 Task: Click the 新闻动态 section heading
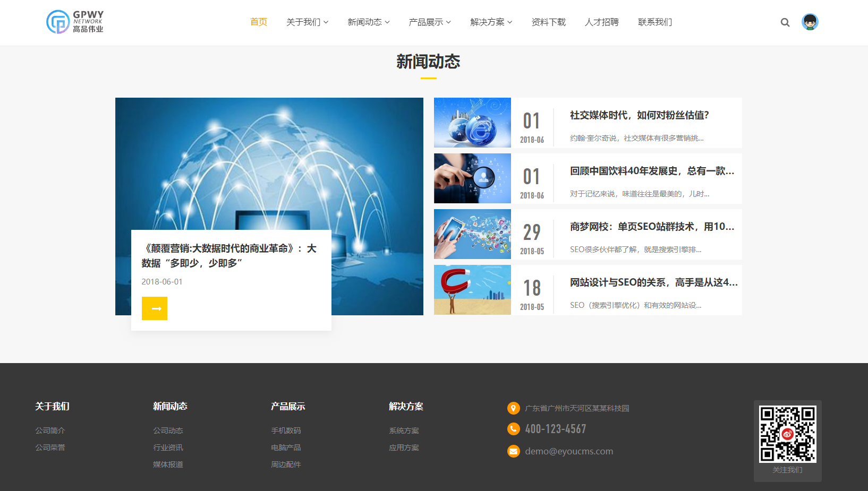click(x=428, y=62)
